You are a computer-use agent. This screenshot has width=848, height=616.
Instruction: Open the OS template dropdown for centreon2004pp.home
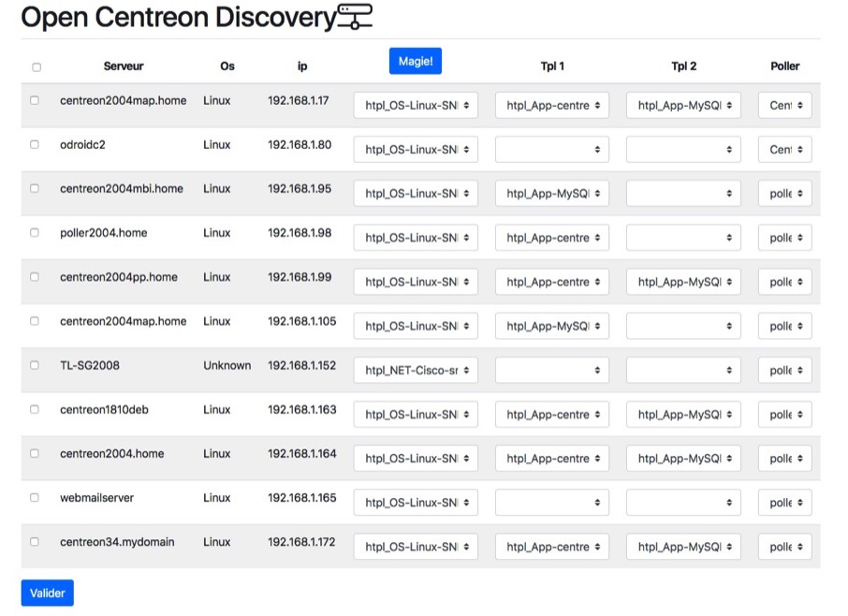click(x=416, y=282)
